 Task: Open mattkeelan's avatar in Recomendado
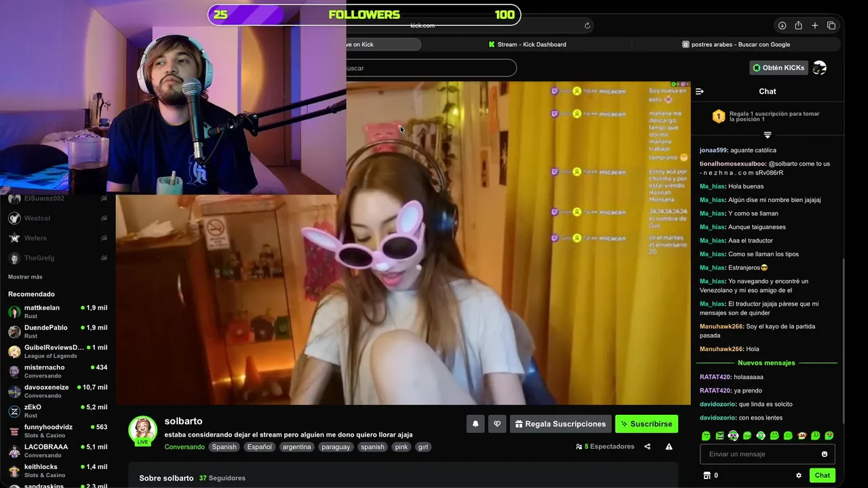pyautogui.click(x=14, y=312)
